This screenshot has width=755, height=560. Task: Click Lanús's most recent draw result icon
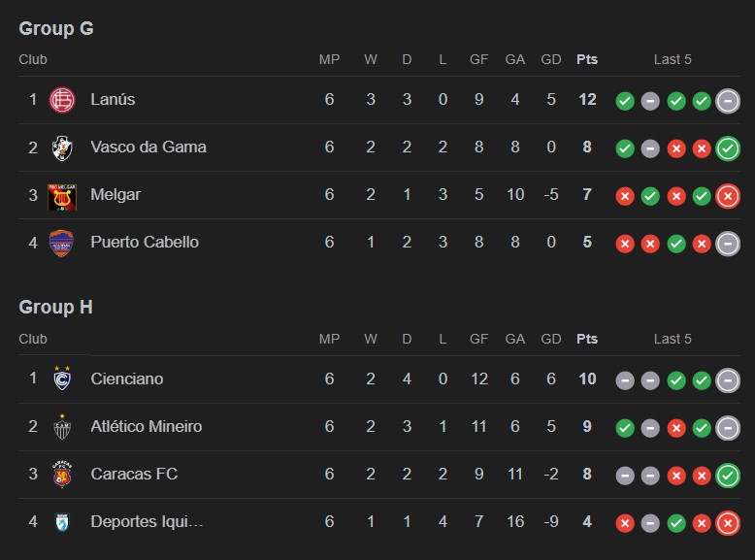(728, 100)
